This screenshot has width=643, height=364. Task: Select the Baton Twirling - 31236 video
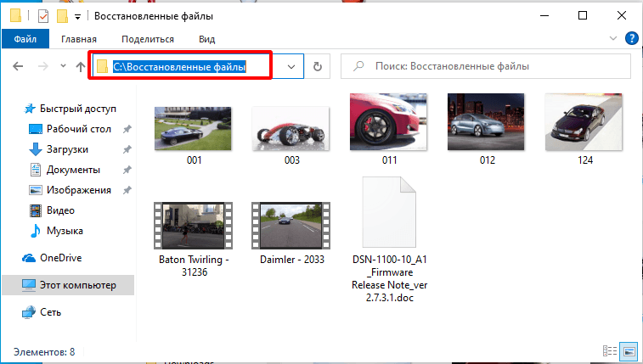point(193,226)
